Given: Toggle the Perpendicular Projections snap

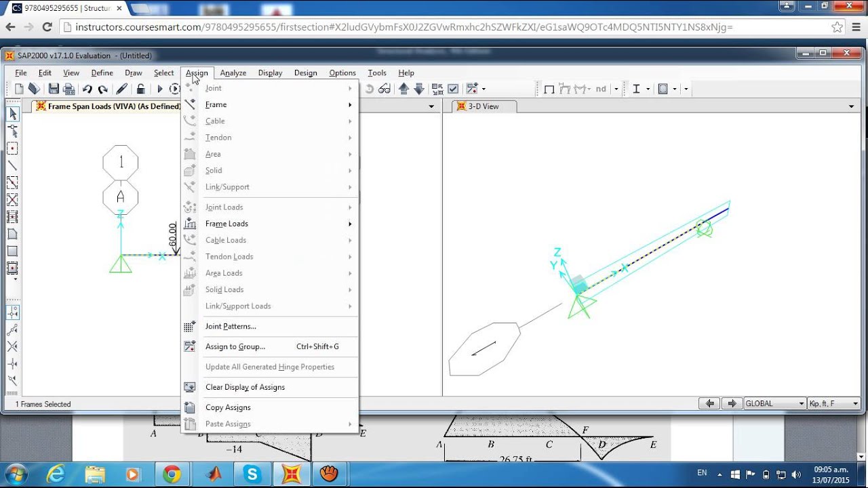Looking at the screenshot, I should point(12,363).
